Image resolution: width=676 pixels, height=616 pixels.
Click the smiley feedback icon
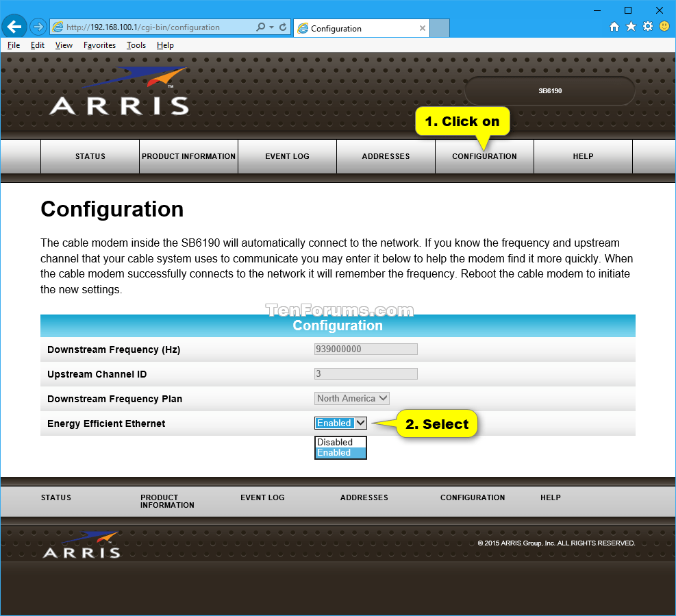point(663,26)
